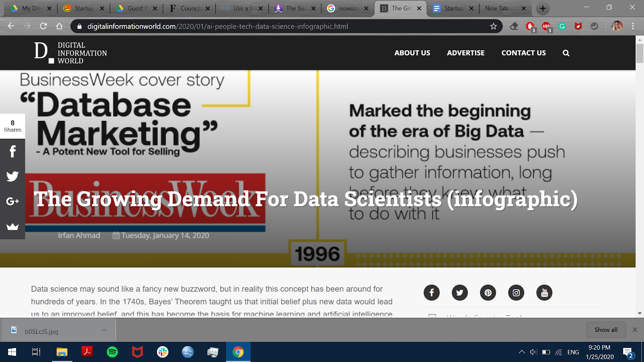Image resolution: width=644 pixels, height=362 pixels.
Task: Open the Chrome profile avatar
Action: (x=617, y=26)
